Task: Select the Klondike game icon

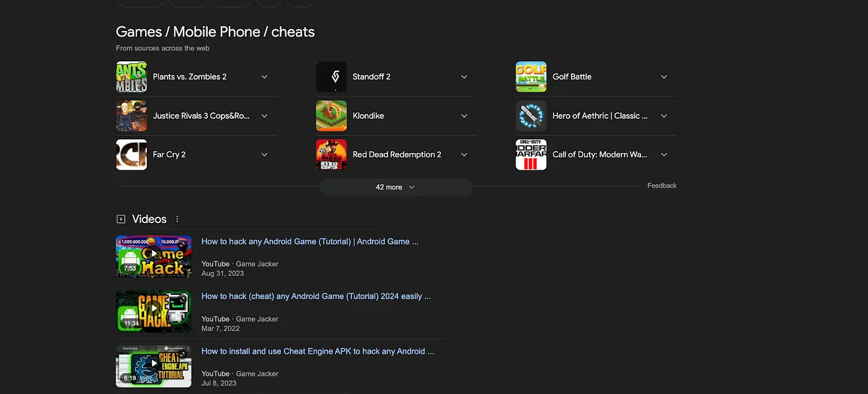Action: pyautogui.click(x=331, y=116)
